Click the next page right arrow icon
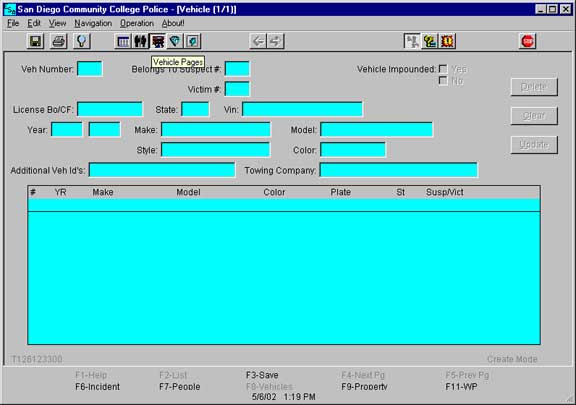This screenshot has width=576, height=405. click(276, 41)
